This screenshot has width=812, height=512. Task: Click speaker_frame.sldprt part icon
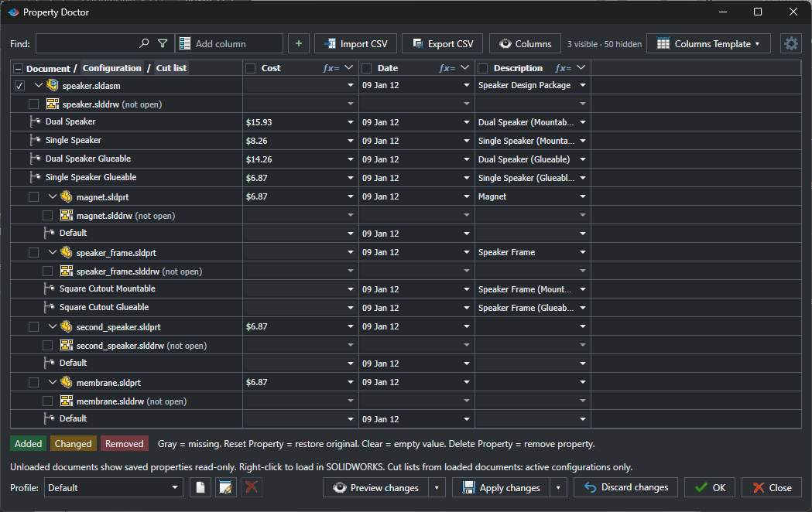pyautogui.click(x=67, y=252)
